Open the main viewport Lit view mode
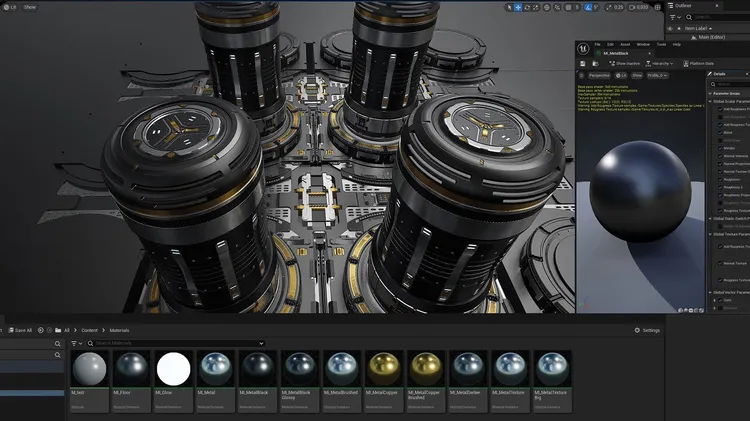Viewport: 750px width, 421px height. pos(10,7)
